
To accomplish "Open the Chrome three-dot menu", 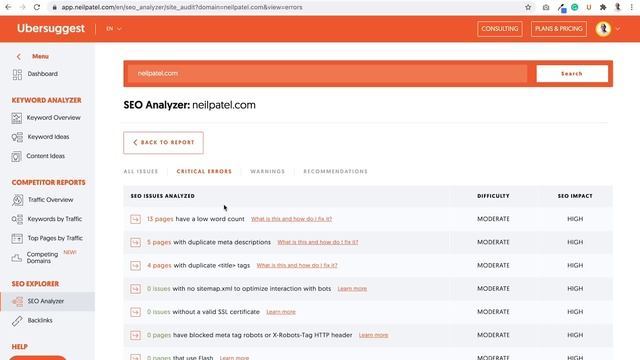I will click(x=631, y=7).
